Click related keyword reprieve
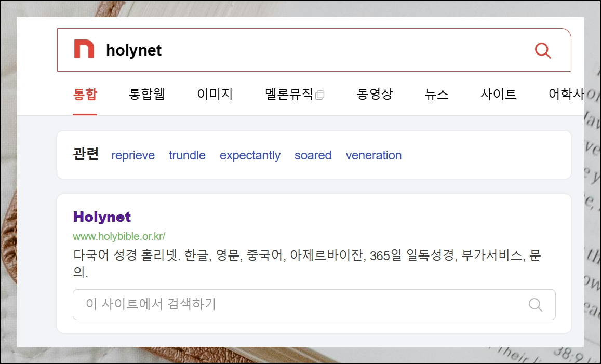 coord(133,155)
